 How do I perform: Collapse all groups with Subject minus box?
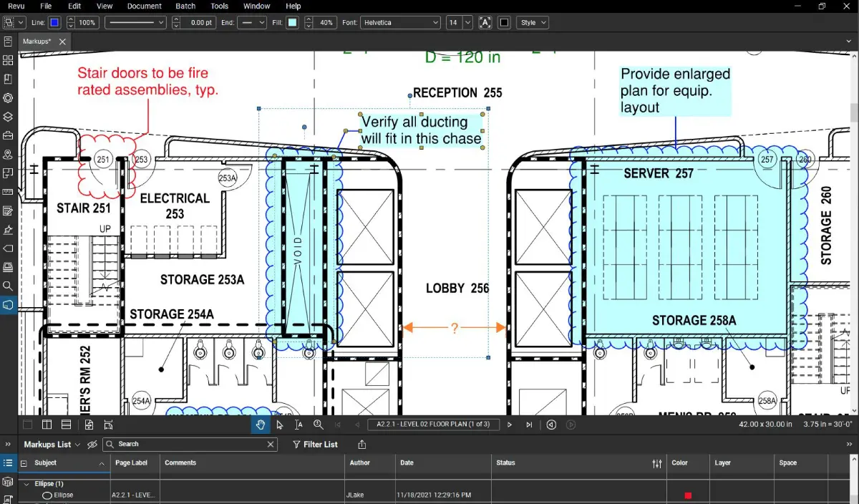click(x=24, y=463)
